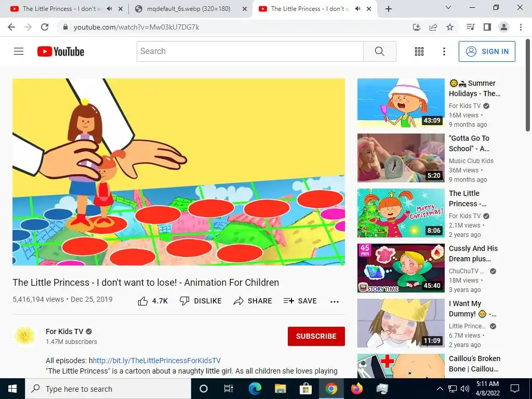Open more actions ellipsis below video
The image size is (532, 399).
[x=335, y=302]
